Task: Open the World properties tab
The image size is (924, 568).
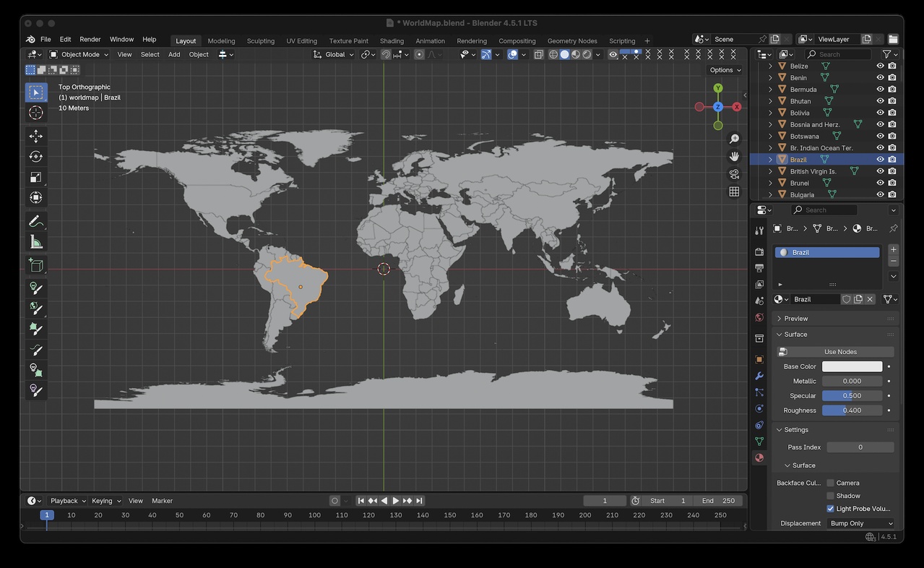Action: coord(759,317)
